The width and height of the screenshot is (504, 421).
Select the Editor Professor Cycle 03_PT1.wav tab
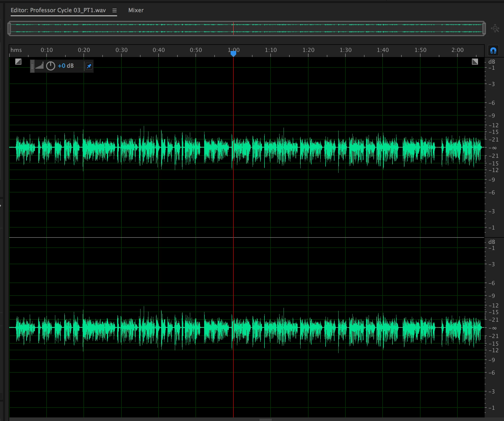[58, 10]
